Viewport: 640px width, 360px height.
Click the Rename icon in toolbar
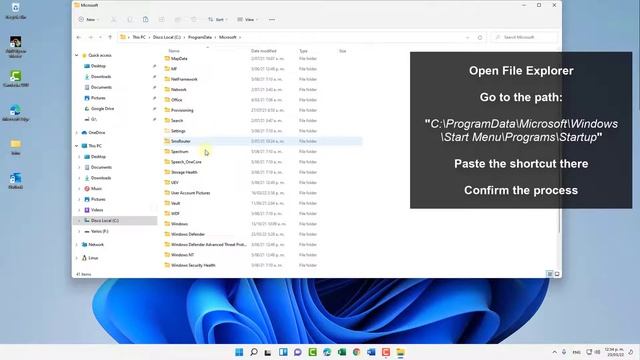pos(162,20)
